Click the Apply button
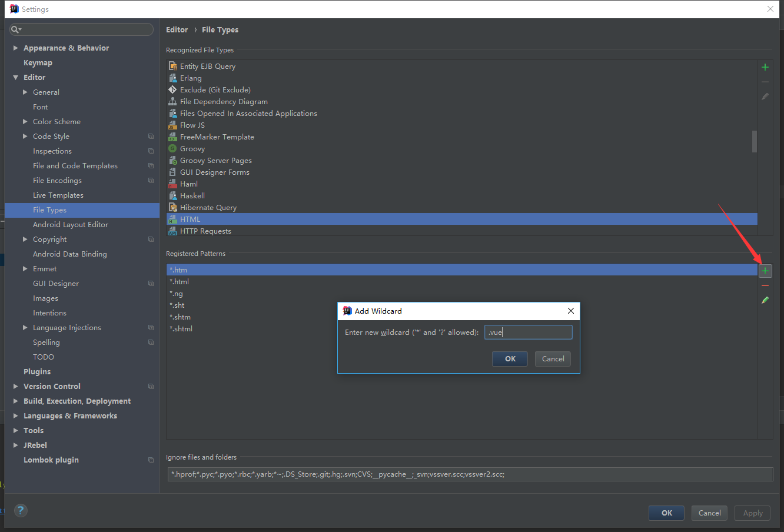 pyautogui.click(x=753, y=513)
